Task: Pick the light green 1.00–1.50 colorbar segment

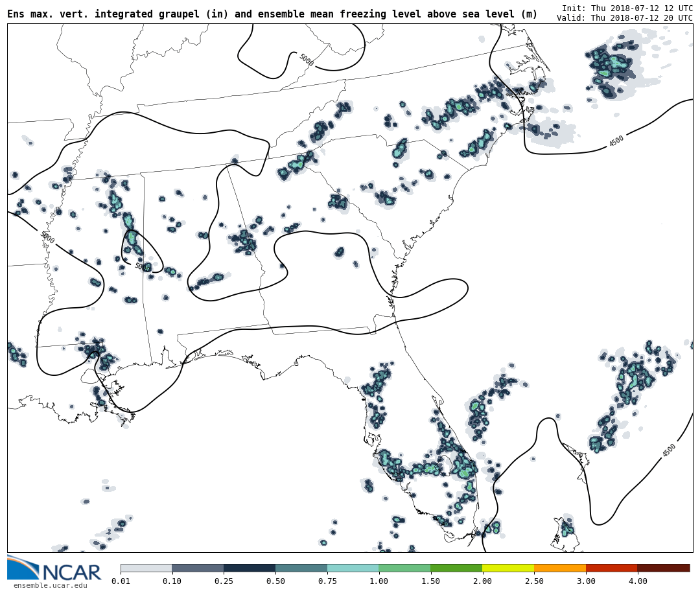Action: tap(404, 568)
